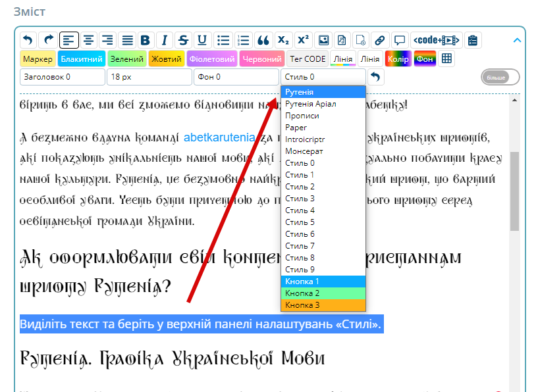This screenshot has height=392, width=538.
Task: Insert a bulleted list
Action: (x=223, y=40)
